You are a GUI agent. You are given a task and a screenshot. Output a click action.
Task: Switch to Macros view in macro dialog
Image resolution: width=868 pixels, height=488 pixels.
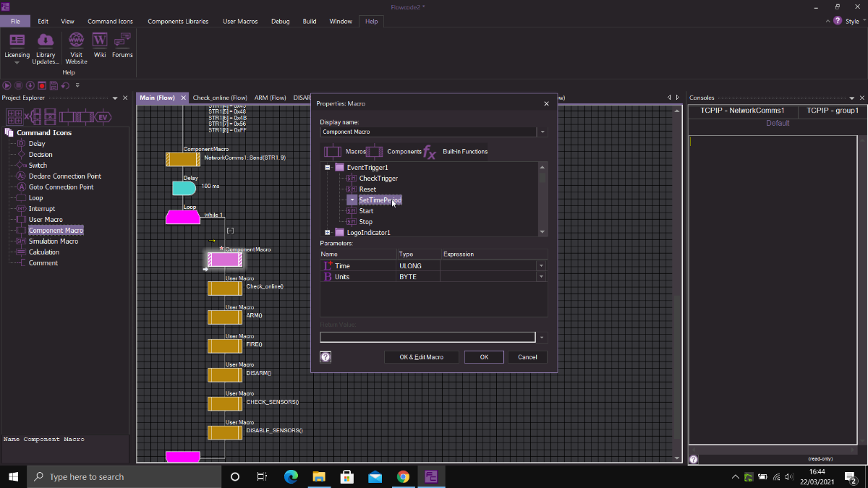(333, 152)
